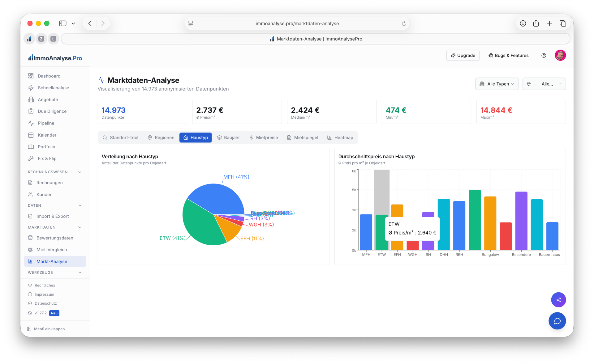Click the Safari downloads icon

click(x=523, y=23)
